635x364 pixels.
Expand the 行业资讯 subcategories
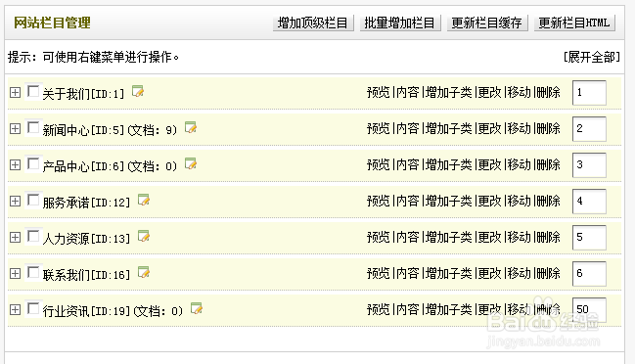(x=15, y=310)
